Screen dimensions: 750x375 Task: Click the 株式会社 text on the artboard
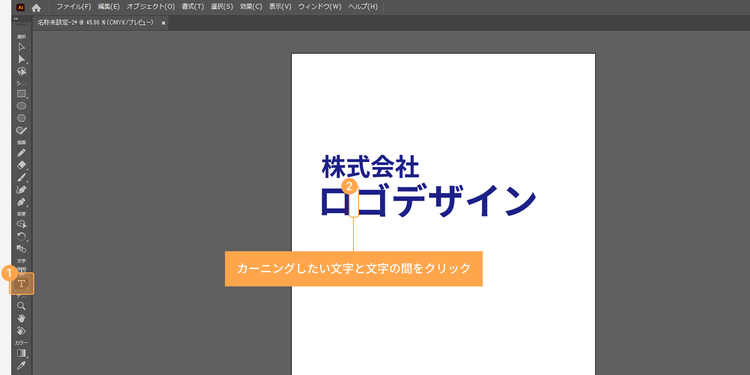(x=370, y=166)
